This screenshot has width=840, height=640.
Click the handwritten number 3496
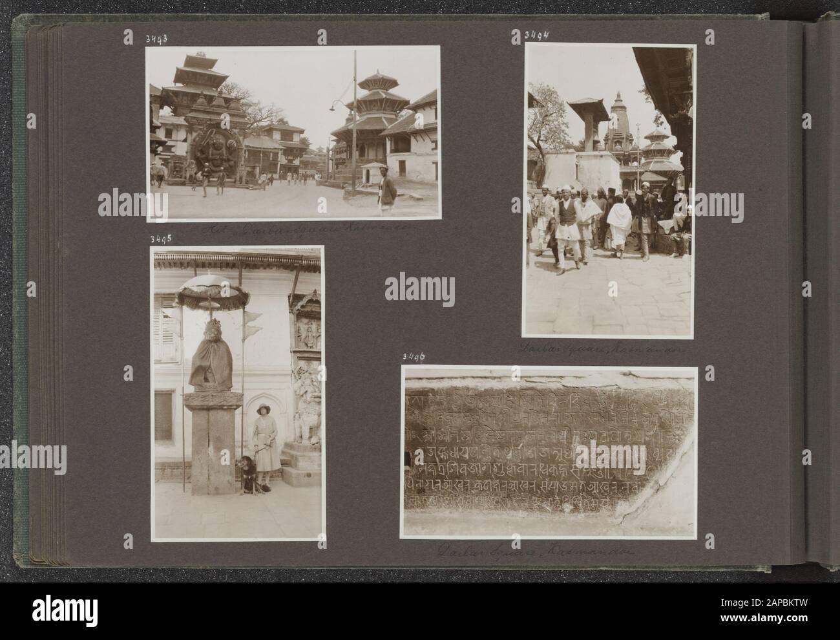tap(414, 357)
